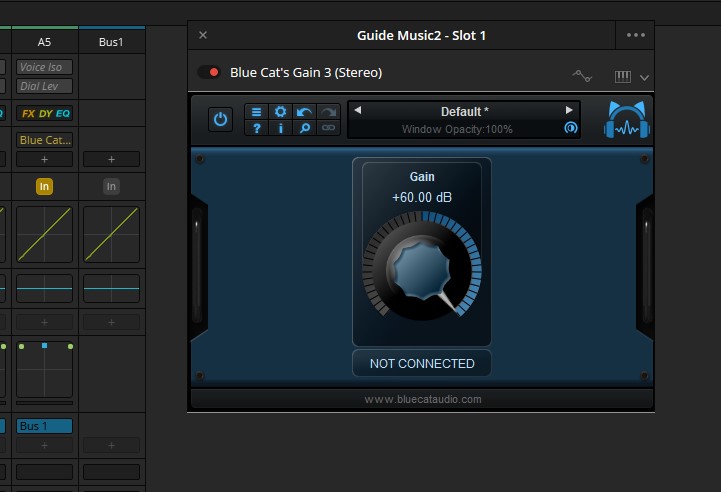
Task: Click the zoom magnifier icon
Action: tap(304, 128)
